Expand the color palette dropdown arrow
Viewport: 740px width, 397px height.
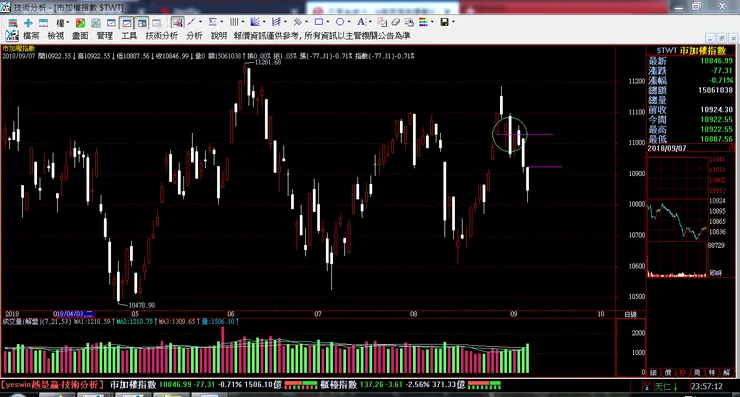pyautogui.click(x=432, y=22)
